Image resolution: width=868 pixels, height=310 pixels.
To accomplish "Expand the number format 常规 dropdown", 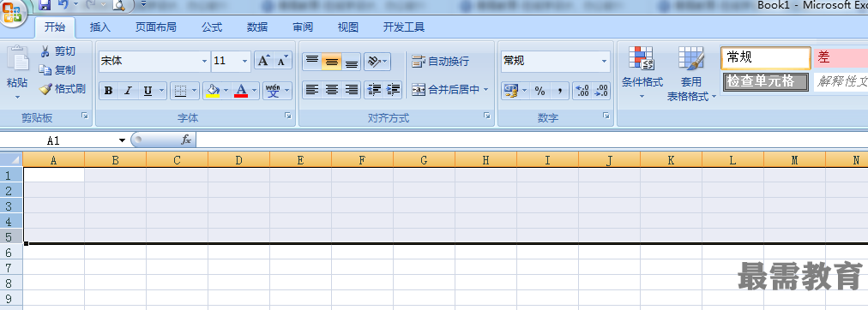I will (604, 62).
